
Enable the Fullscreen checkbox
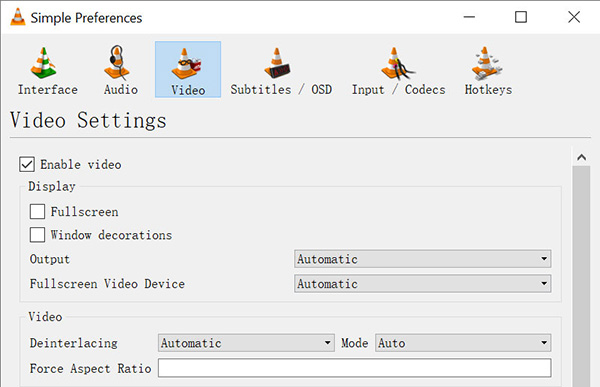(37, 211)
